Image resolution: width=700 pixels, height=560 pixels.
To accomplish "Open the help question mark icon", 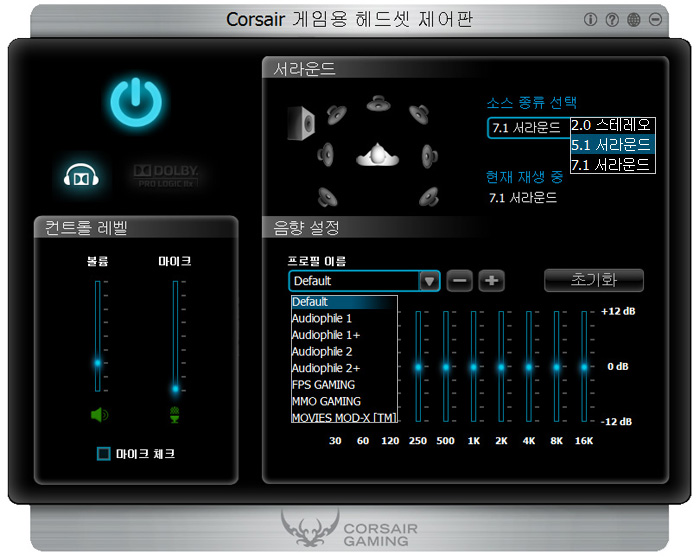I will click(x=612, y=20).
